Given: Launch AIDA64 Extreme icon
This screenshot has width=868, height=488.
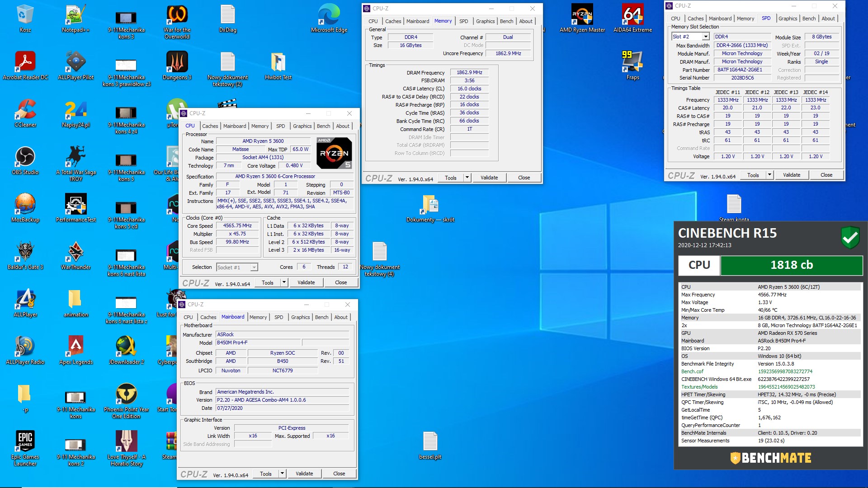Looking at the screenshot, I should [x=632, y=18].
